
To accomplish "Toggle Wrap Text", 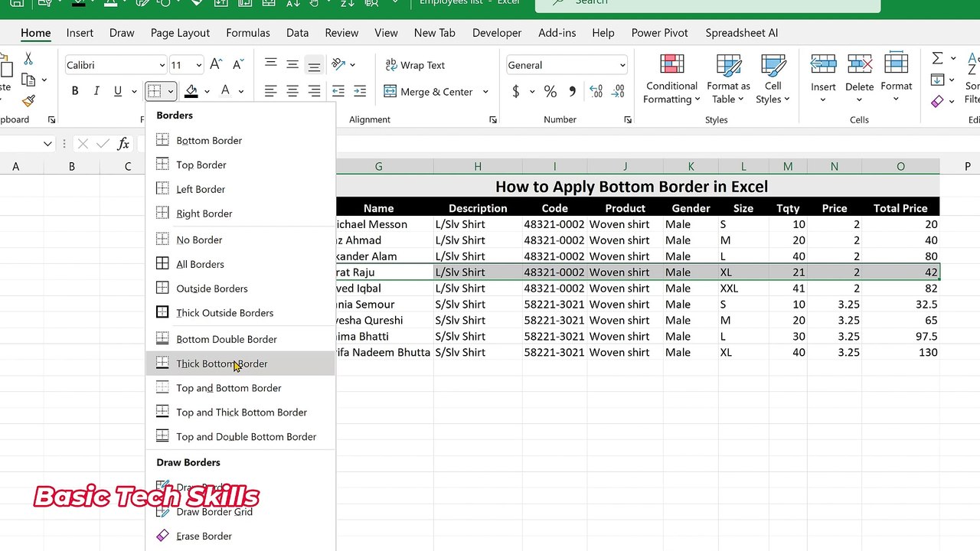I will [414, 65].
